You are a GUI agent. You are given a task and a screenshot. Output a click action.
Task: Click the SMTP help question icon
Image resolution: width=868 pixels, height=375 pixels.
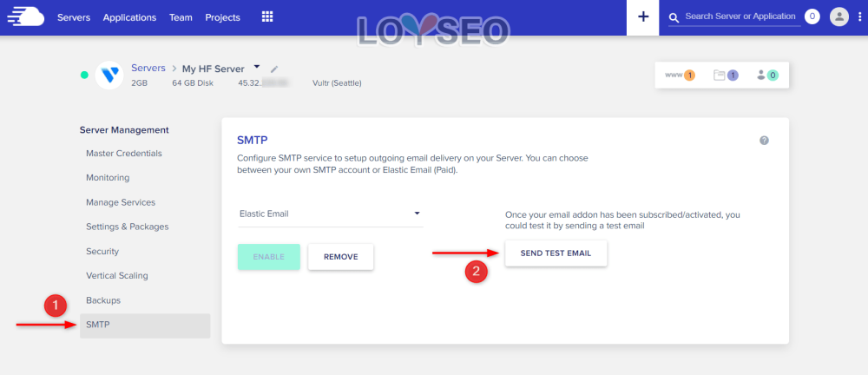(x=764, y=141)
